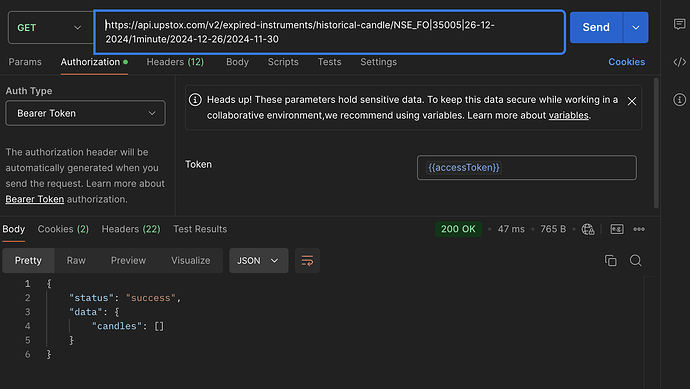
Task: Toggle line wrap in response viewer
Action: pos(307,261)
